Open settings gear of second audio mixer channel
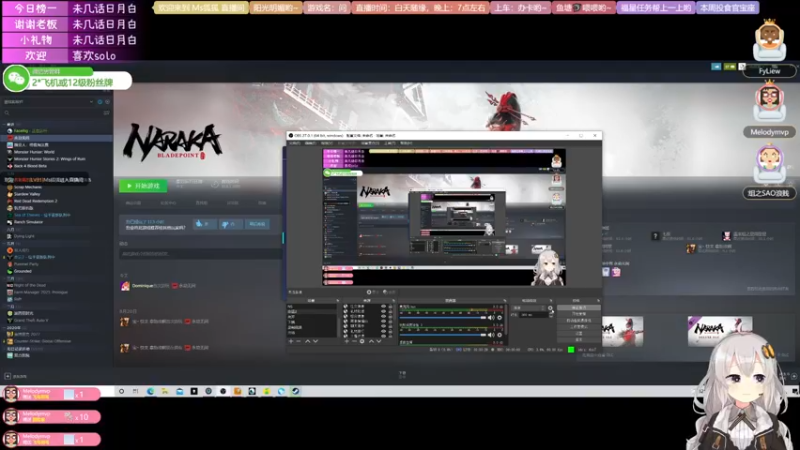This screenshot has width=800, height=450. 499,335
